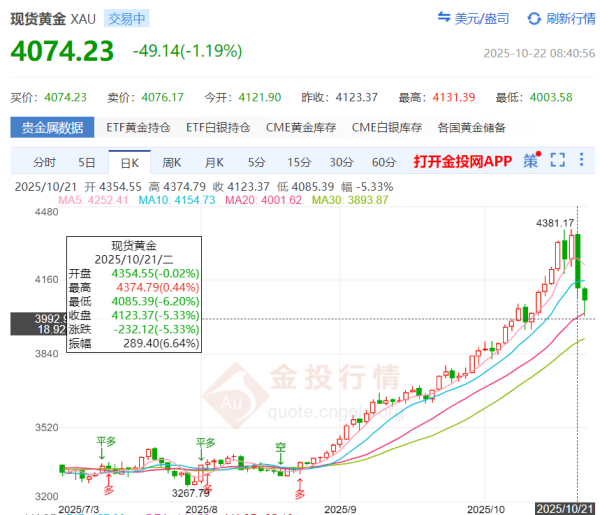Select the 周K chart period
600x515 pixels.
tap(171, 162)
